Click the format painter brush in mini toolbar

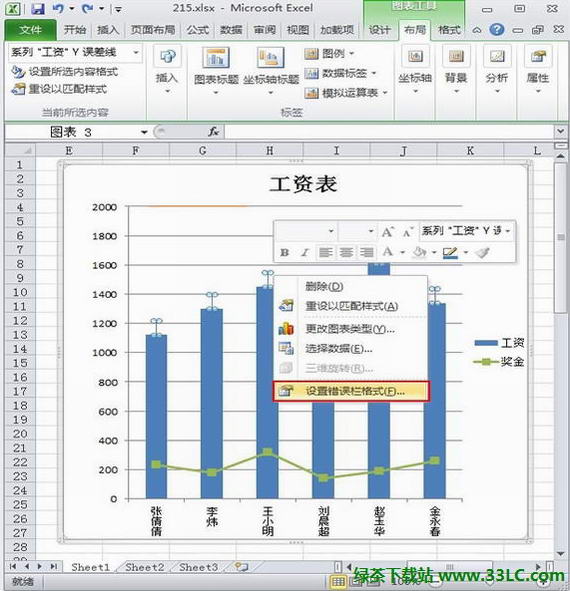483,253
